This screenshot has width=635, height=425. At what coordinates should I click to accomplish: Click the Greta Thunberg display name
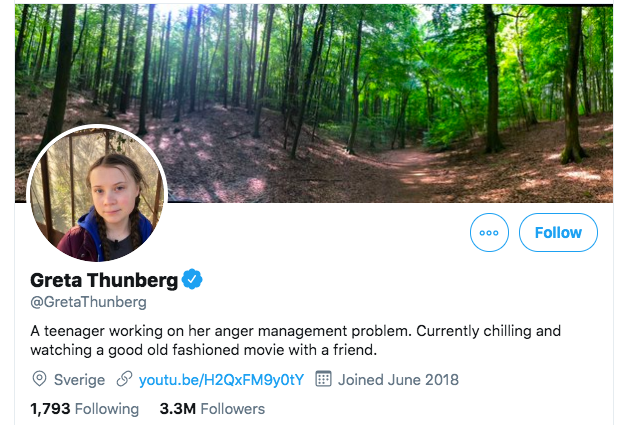104,279
